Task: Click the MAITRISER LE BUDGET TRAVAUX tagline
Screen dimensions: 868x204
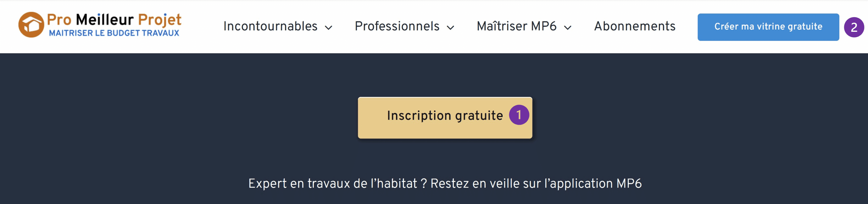Action: (x=115, y=33)
